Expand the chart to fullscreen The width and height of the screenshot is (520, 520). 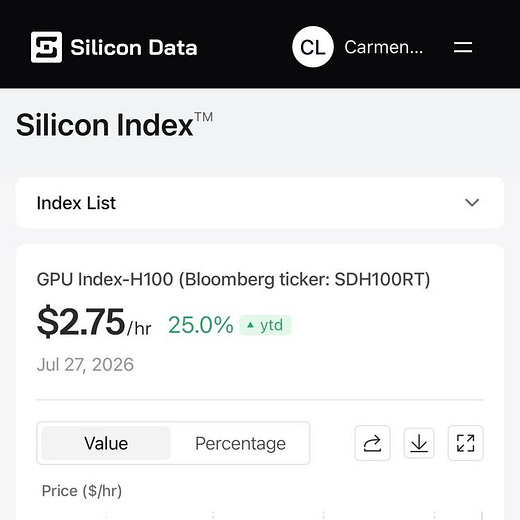[x=465, y=443]
